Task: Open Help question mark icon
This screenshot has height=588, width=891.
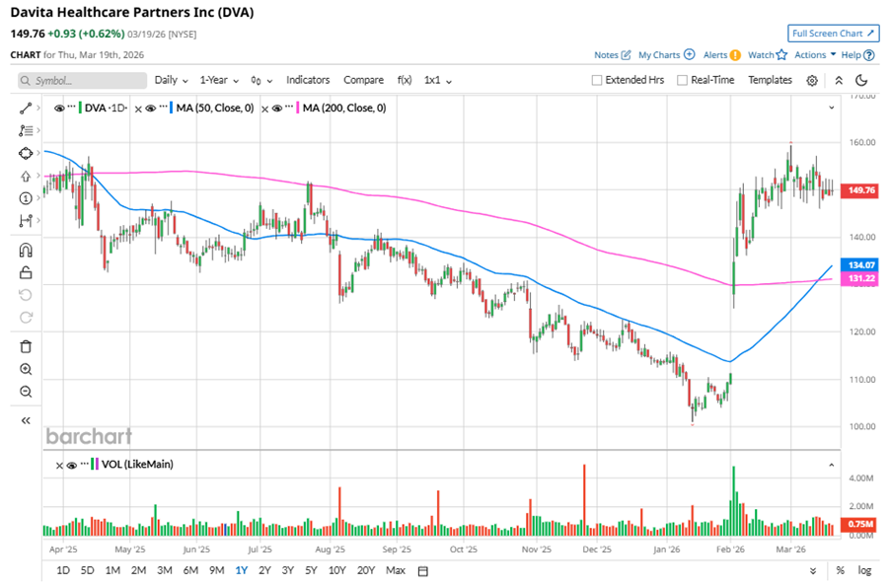Action: click(x=869, y=55)
